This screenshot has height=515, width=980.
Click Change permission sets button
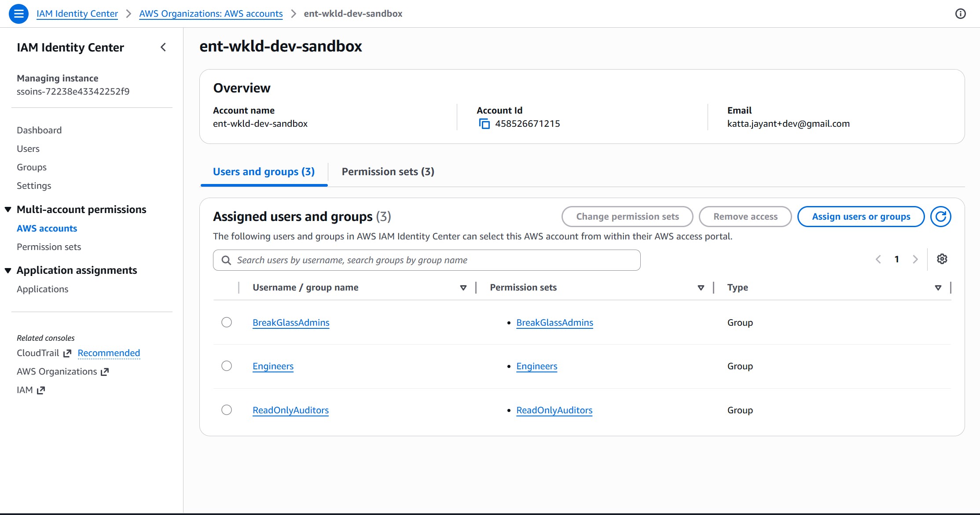[628, 217]
